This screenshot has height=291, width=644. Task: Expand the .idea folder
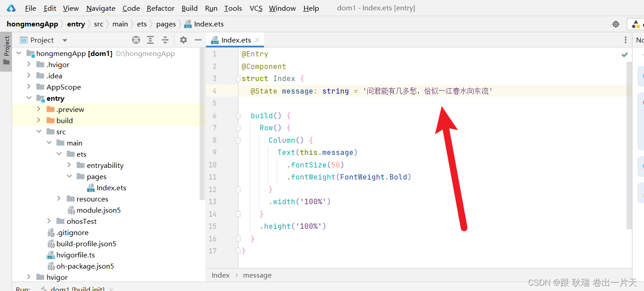pos(29,76)
